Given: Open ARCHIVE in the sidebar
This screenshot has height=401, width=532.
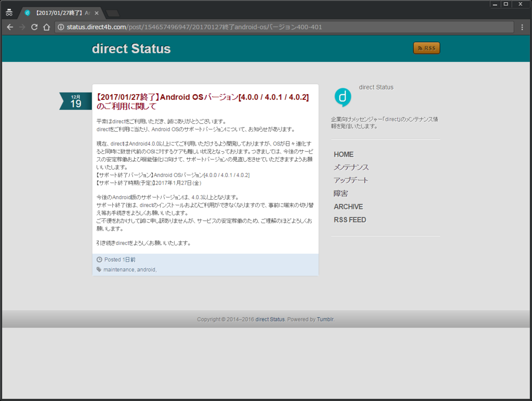Looking at the screenshot, I should tap(349, 207).
